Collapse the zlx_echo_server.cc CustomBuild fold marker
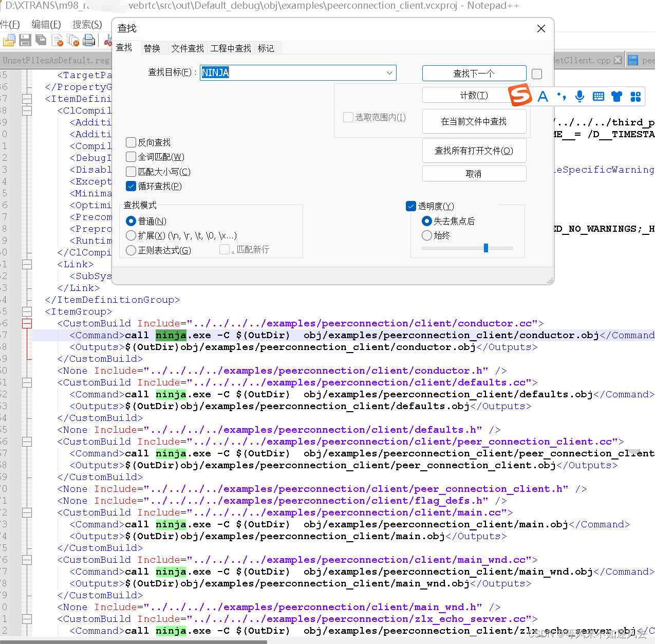Screen dimensions: 655x644 [27, 619]
